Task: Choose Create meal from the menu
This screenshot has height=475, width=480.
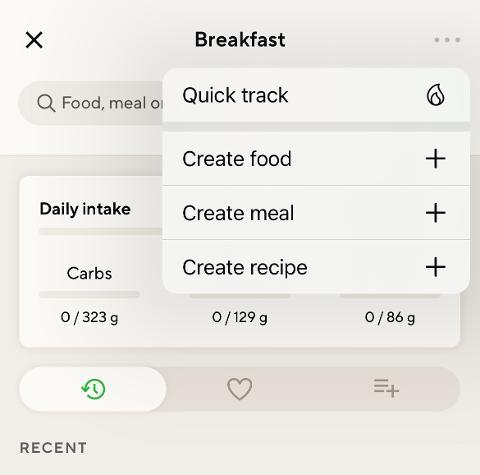Action: (316, 213)
